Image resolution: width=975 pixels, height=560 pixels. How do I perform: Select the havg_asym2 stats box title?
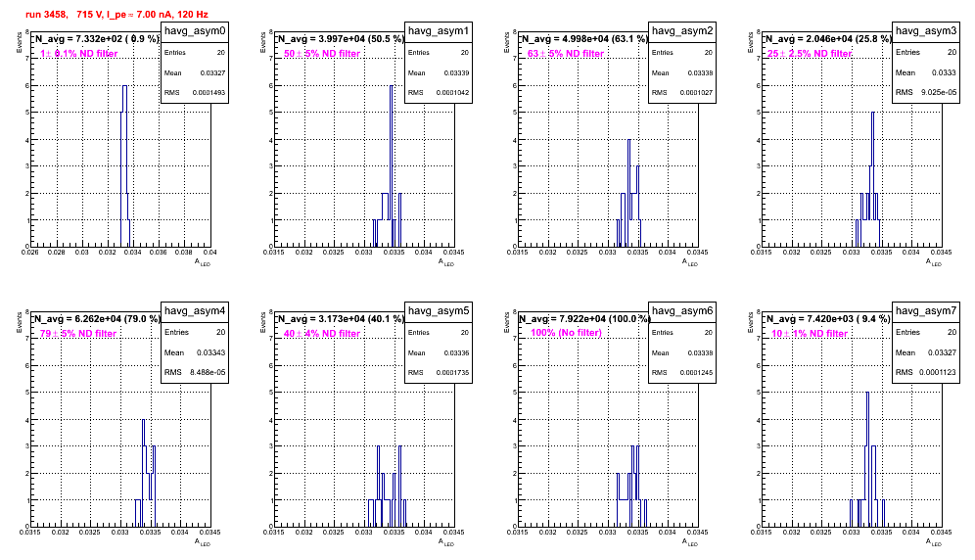coord(682,31)
